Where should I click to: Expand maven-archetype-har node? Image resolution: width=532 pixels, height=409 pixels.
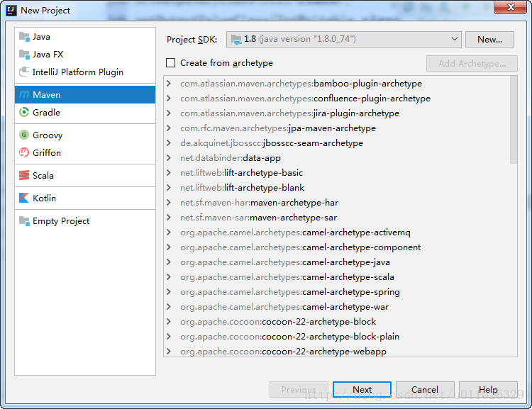click(169, 203)
